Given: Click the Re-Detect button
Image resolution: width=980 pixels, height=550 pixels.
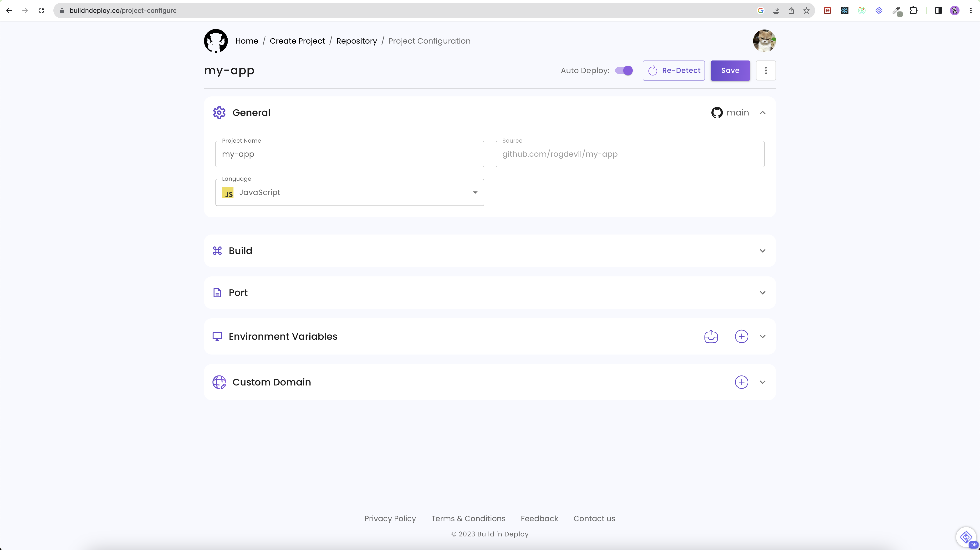Looking at the screenshot, I should [673, 70].
